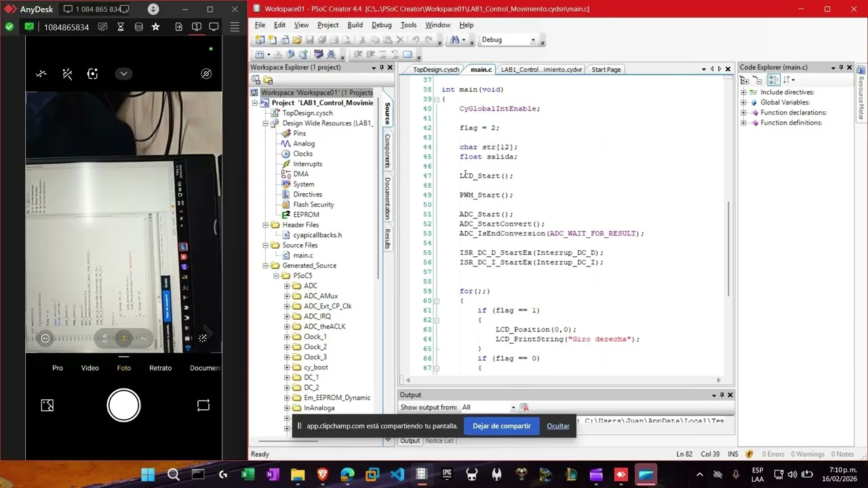Viewport: 868px width, 488px height.
Task: Expand the Global Variables node
Action: click(743, 102)
